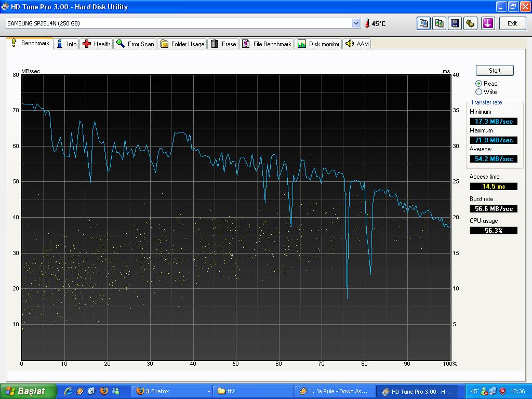Click the Minimum 17.3 MB/sec value

click(494, 122)
